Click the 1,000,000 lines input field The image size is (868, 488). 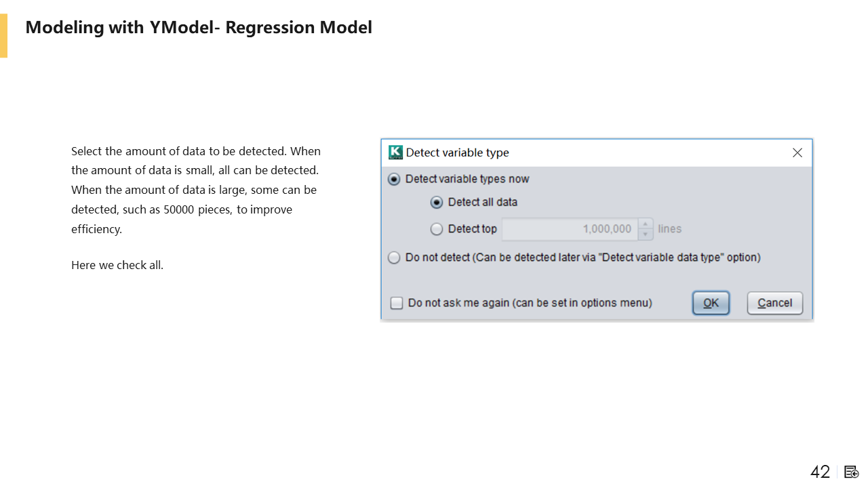coord(570,229)
